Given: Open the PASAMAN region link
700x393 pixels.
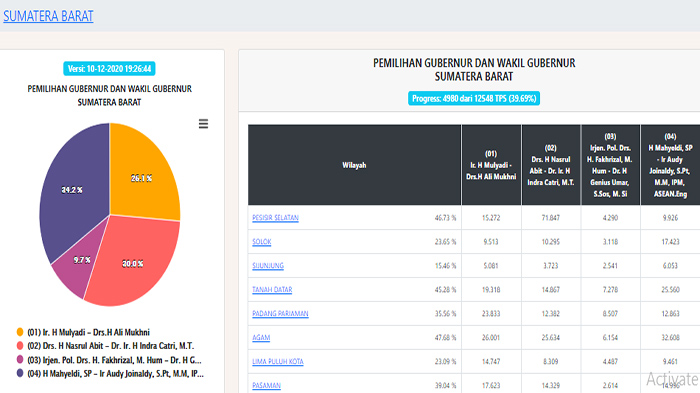Looking at the screenshot, I should 267,385.
